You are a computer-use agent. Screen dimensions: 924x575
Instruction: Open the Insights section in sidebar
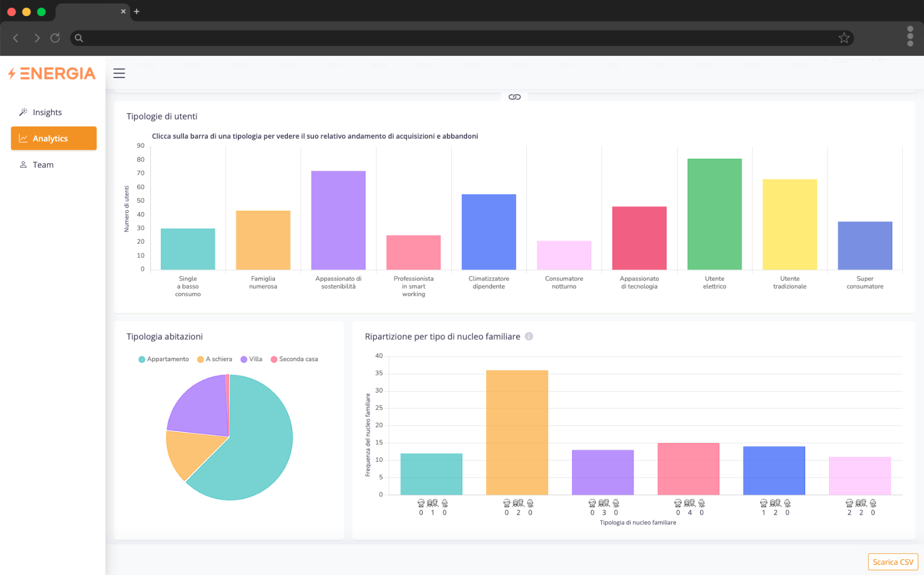(x=47, y=112)
